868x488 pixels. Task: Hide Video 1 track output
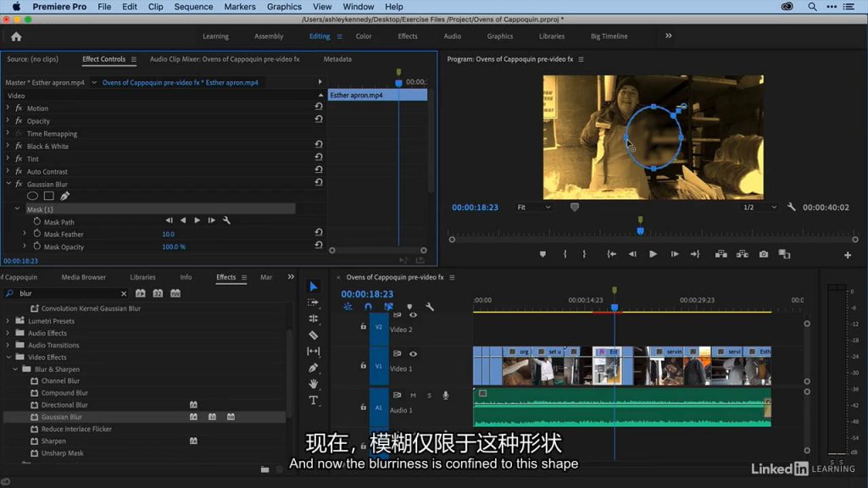(413, 353)
